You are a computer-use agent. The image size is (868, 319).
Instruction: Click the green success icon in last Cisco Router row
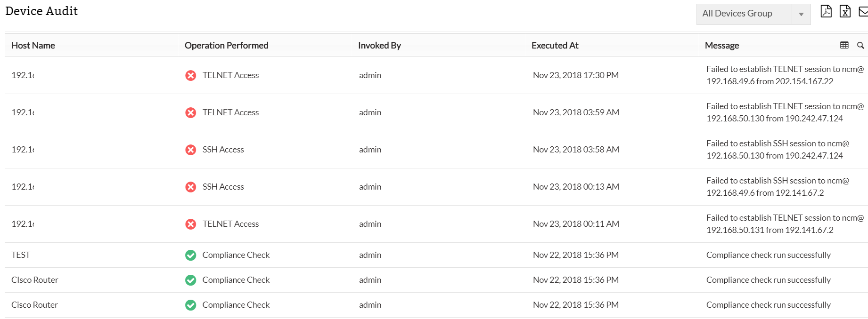tap(190, 305)
